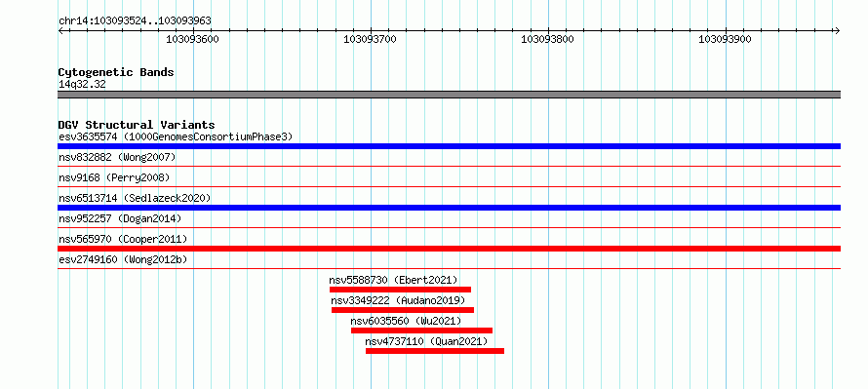Click the nsv832882 thin red line
Screen dimensions: 868x389
pyautogui.click(x=449, y=166)
